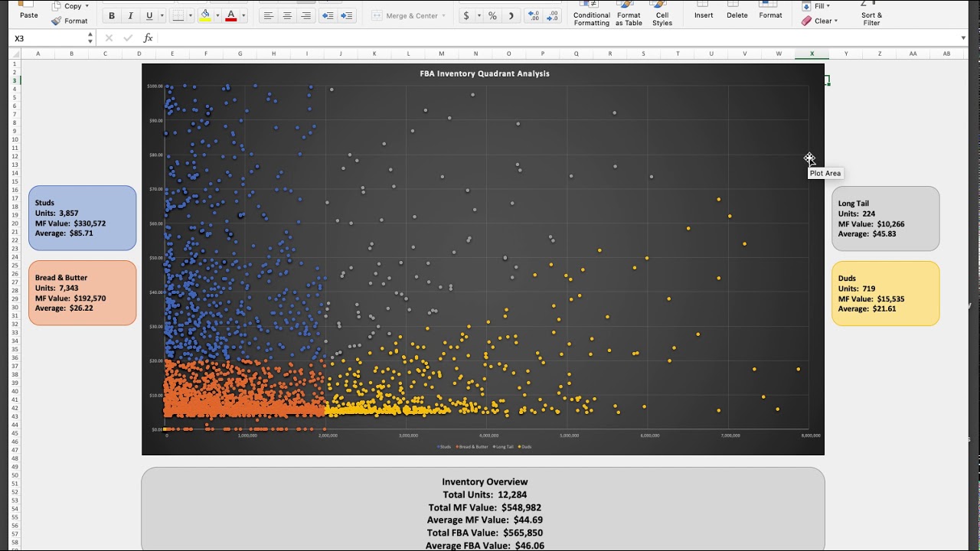Screen dimensions: 980x551
Task: Apply currency number format
Action: point(465,16)
